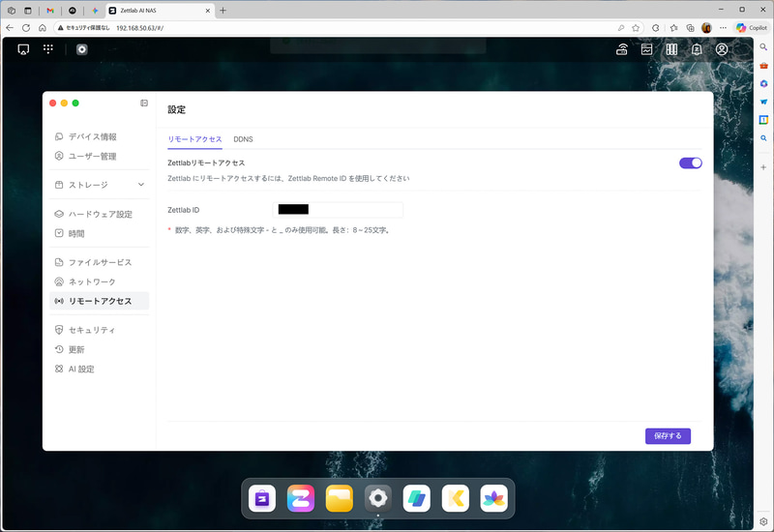Image resolution: width=774 pixels, height=532 pixels.
Task: Open a new browser tab
Action: pos(223,11)
